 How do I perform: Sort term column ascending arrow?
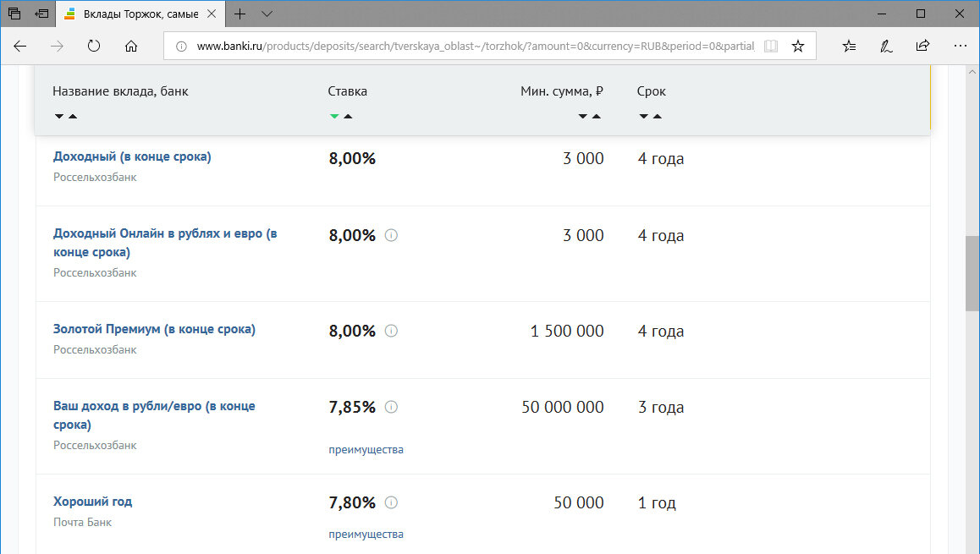(658, 116)
